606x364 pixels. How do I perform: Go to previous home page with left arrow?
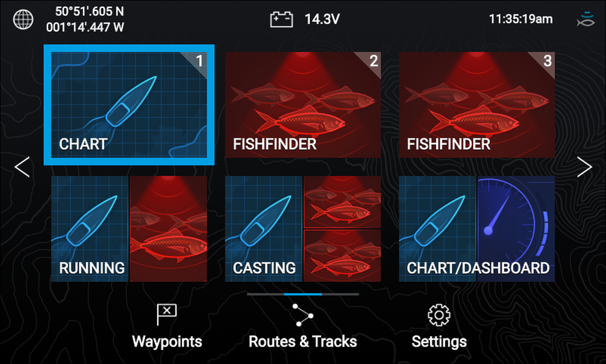[x=22, y=167]
